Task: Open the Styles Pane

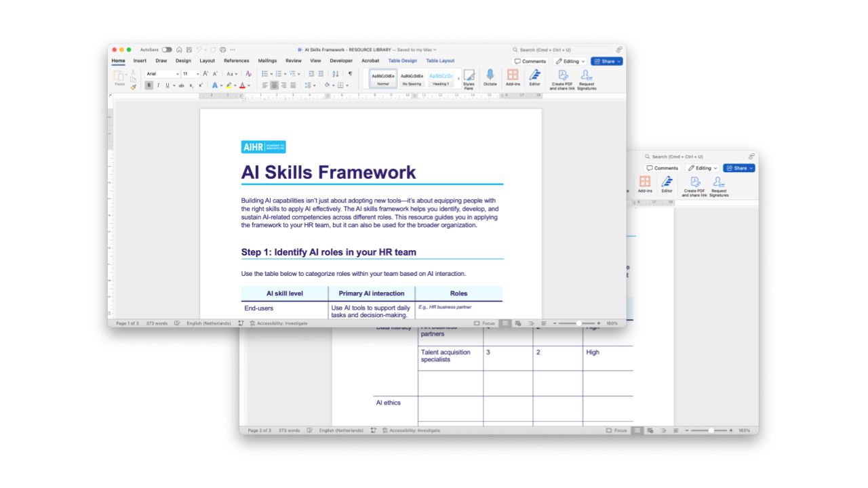Action: tap(469, 78)
